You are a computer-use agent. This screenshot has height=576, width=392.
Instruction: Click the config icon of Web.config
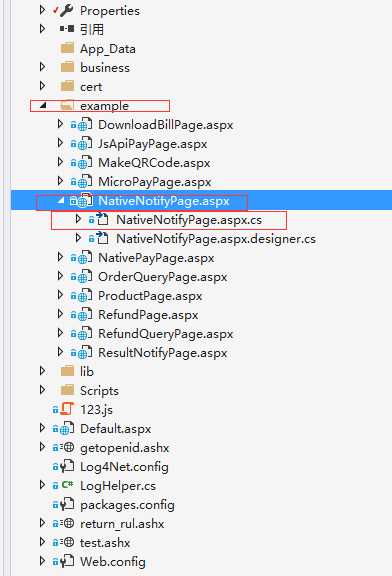[67, 562]
